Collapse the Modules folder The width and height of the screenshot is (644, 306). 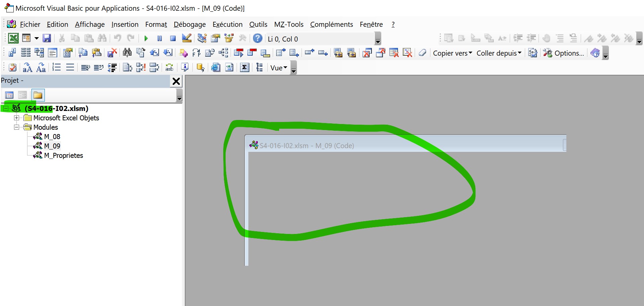point(16,127)
